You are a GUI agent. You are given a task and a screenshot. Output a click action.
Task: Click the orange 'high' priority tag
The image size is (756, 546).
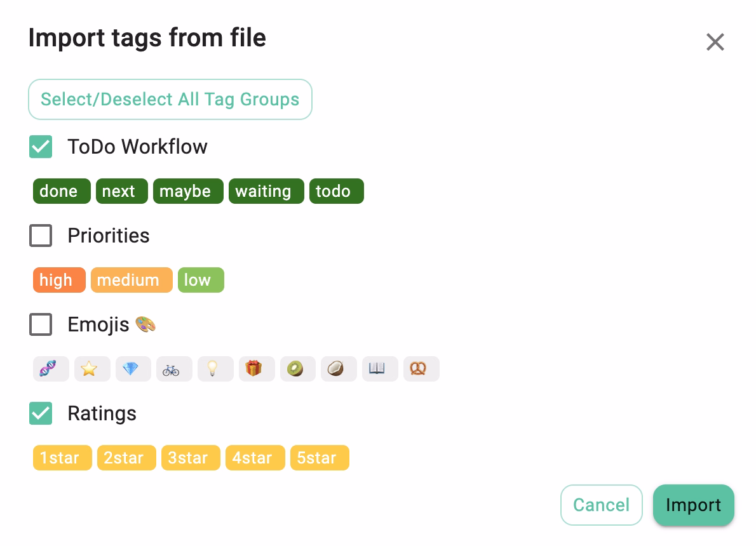point(58,279)
